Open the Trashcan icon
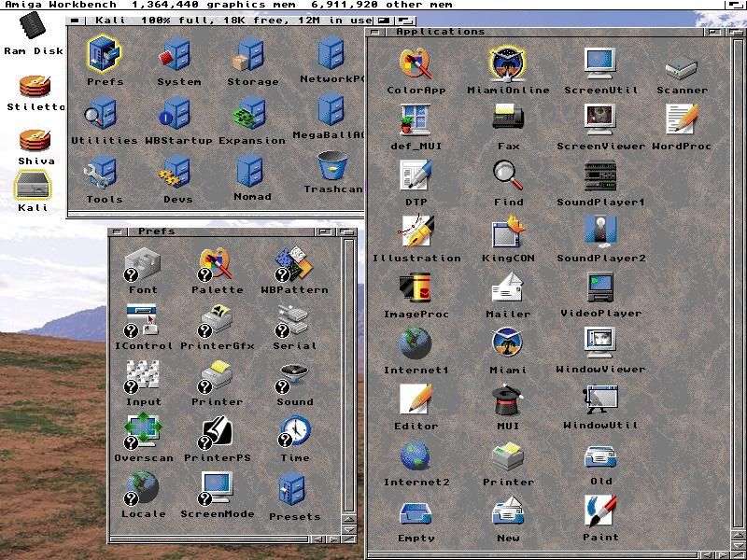 (332, 166)
